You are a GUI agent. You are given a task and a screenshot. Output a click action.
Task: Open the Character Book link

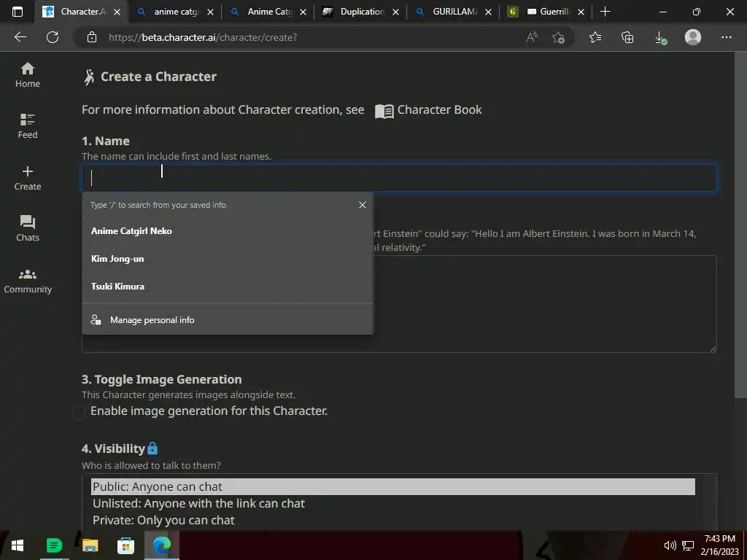(x=428, y=110)
